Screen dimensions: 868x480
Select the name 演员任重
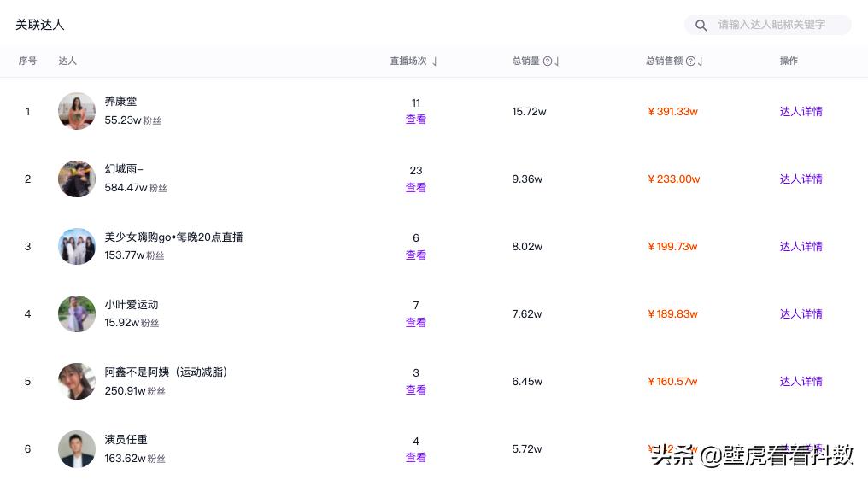click(126, 440)
